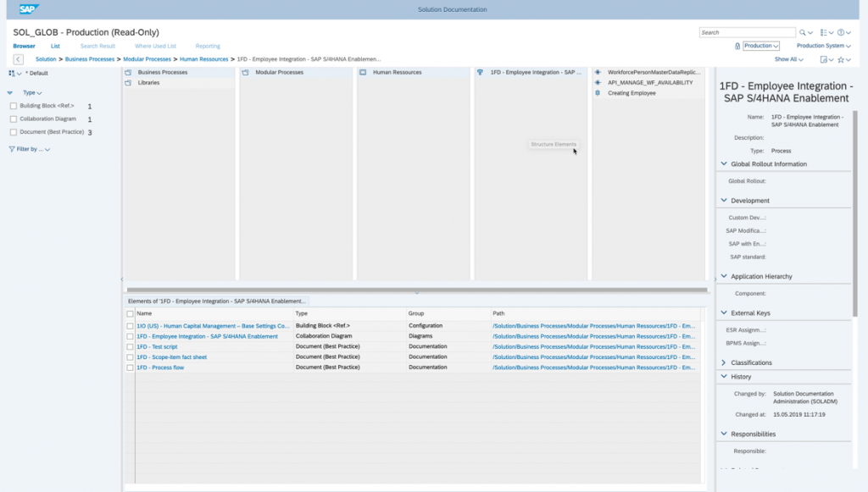
Task: Open the 1FD - Test script link
Action: [x=157, y=346]
